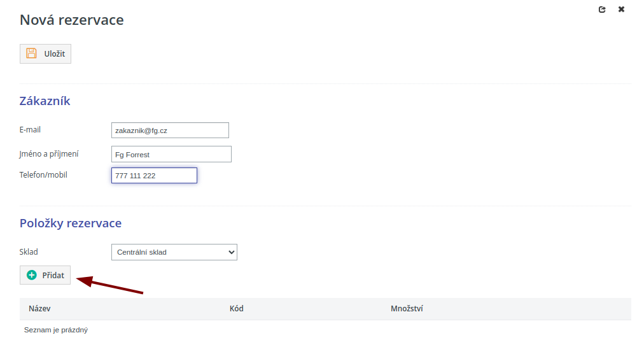Image resolution: width=644 pixels, height=347 pixels.
Task: Open the Sklad dropdown showing Centrální sklad
Action: 174,252
